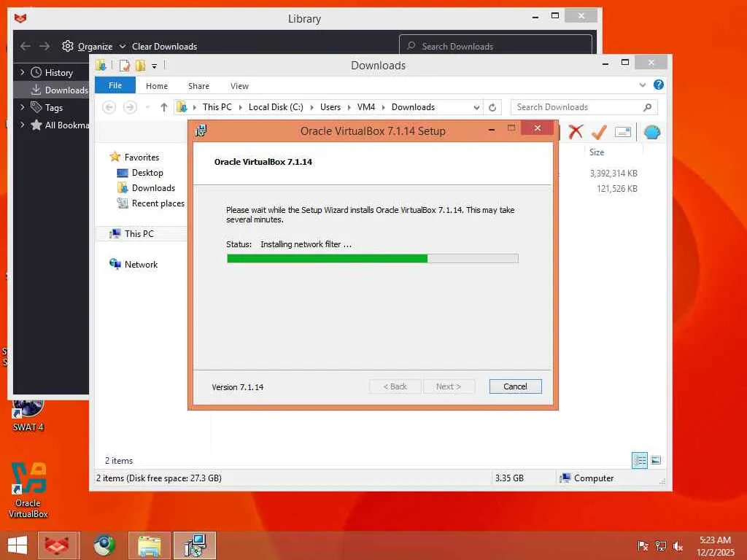747x560 pixels.
Task: Click VM4 in the address bar
Action: click(366, 107)
